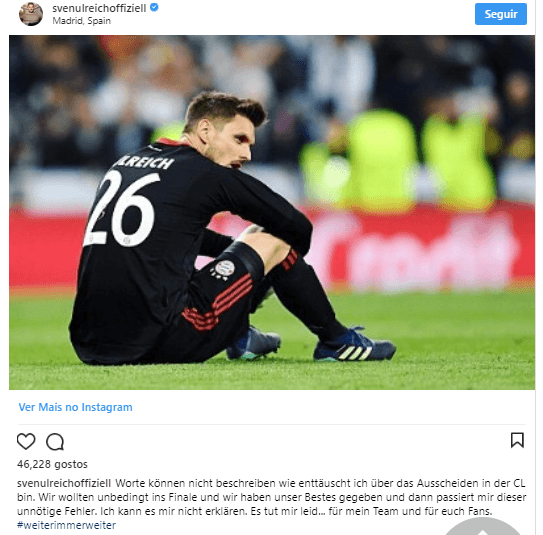
Task: Like the post with the heart icon
Action: pyautogui.click(x=26, y=441)
